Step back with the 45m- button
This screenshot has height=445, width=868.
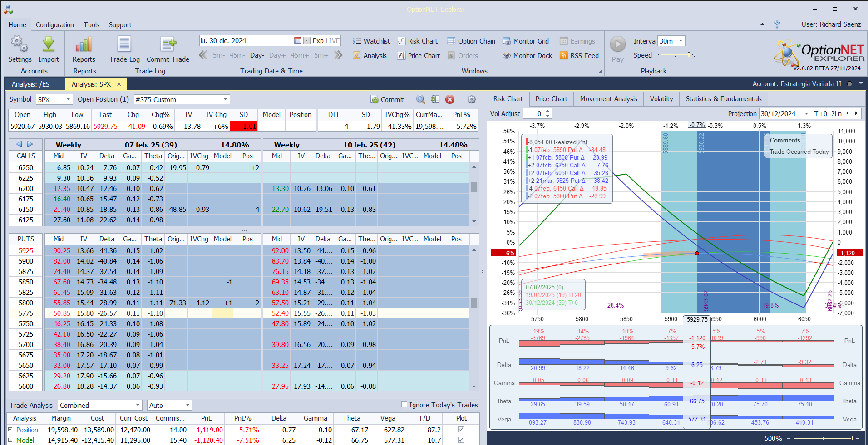point(237,55)
